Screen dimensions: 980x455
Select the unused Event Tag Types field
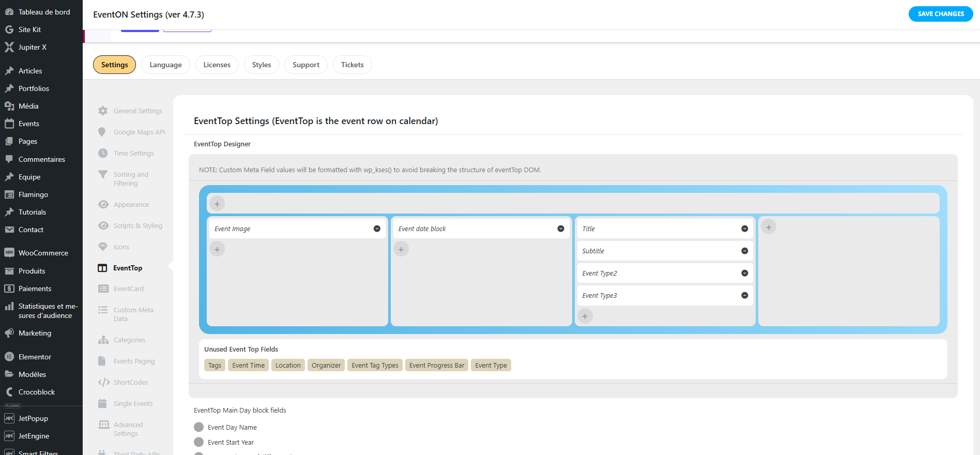coord(375,365)
